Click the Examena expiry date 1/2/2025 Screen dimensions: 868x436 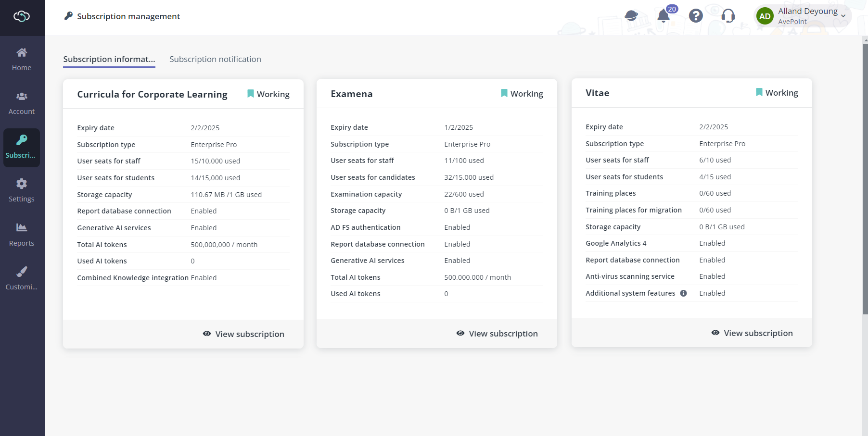pyautogui.click(x=459, y=127)
